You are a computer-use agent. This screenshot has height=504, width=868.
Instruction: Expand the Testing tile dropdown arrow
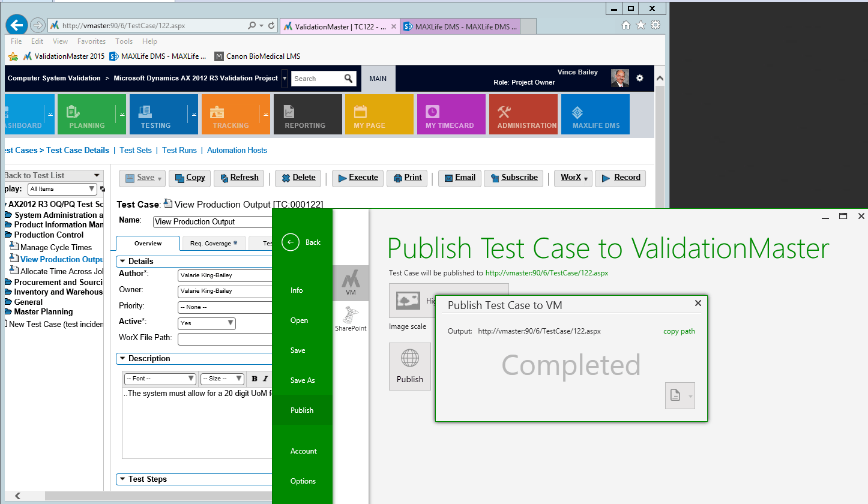[194, 113]
